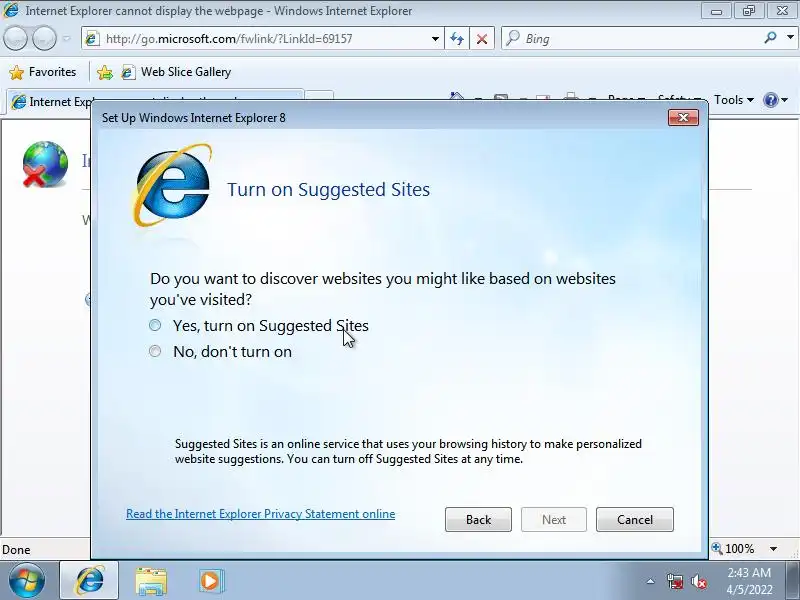Click the Add to Favorites Bar icon
800x600 pixels.
tap(105, 72)
